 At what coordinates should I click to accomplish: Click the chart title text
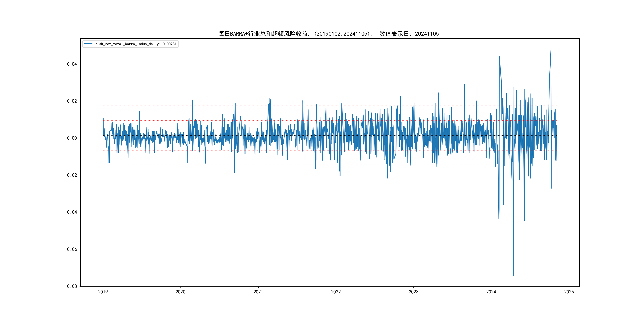point(329,34)
